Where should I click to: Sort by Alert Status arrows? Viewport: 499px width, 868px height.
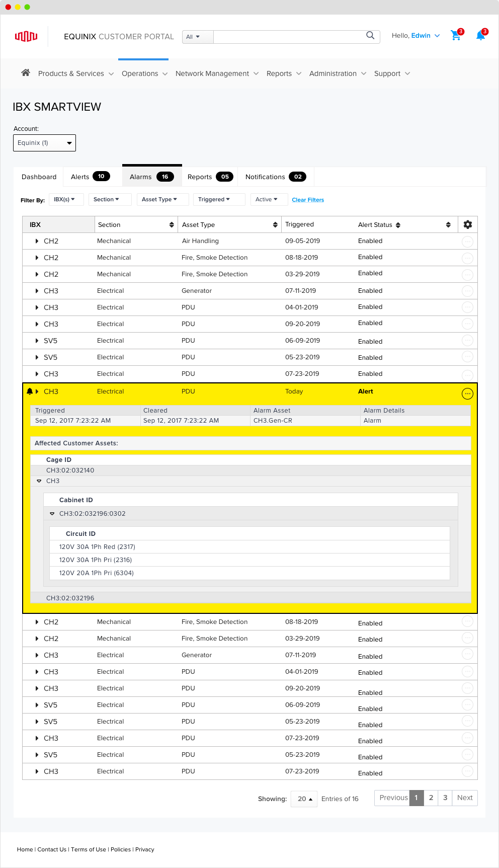(398, 225)
